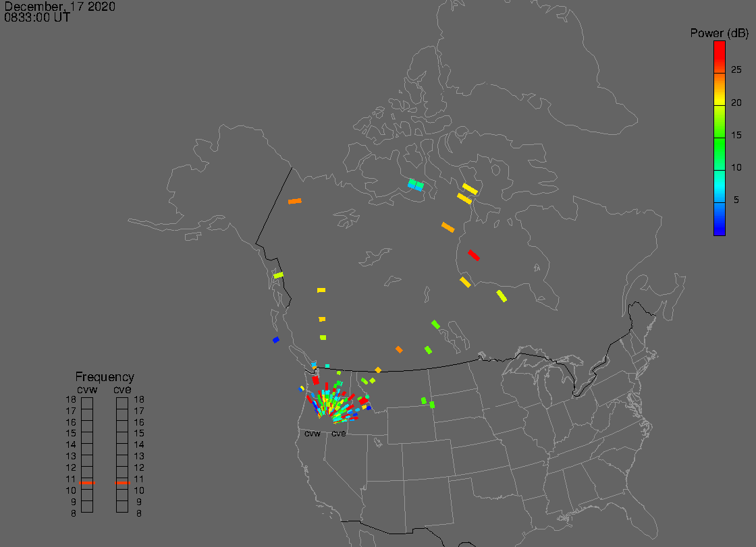756x547 pixels.
Task: Click the "Power (dB)" legend title
Action: 720,33
